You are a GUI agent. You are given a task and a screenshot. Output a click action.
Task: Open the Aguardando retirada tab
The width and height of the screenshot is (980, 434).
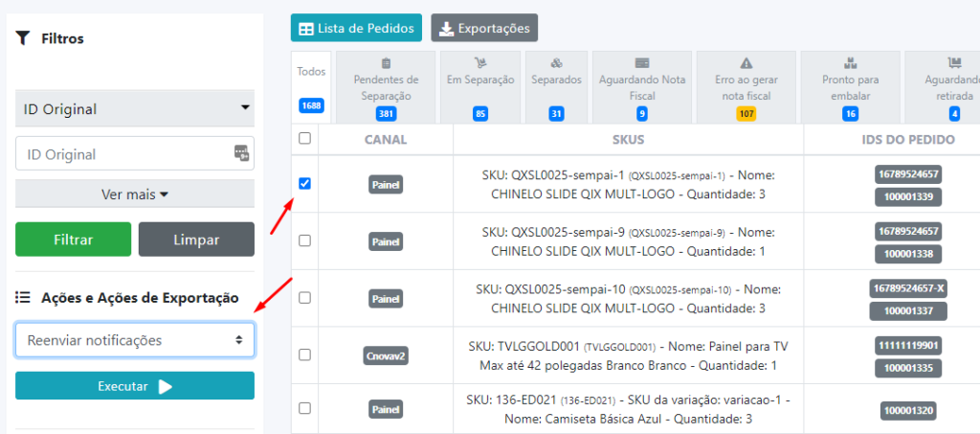(943, 87)
